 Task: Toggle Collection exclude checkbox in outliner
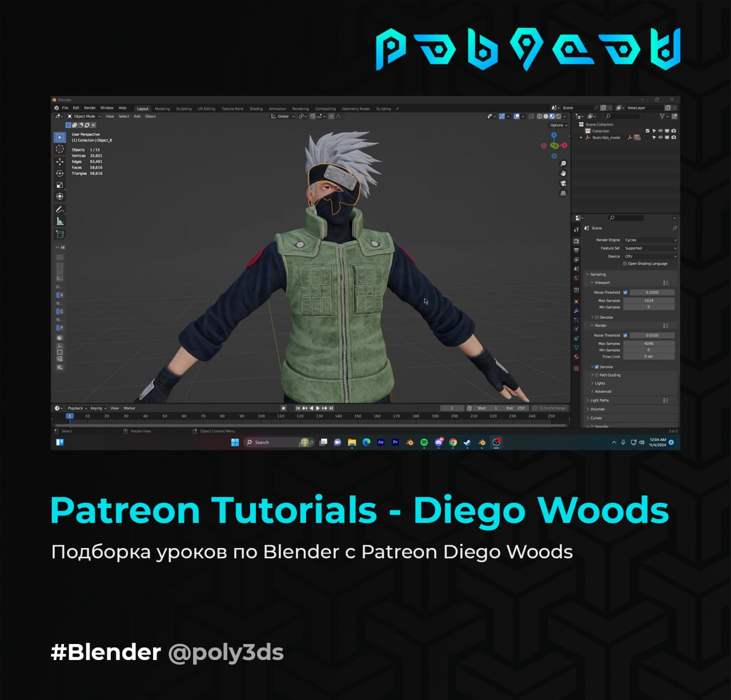[647, 131]
